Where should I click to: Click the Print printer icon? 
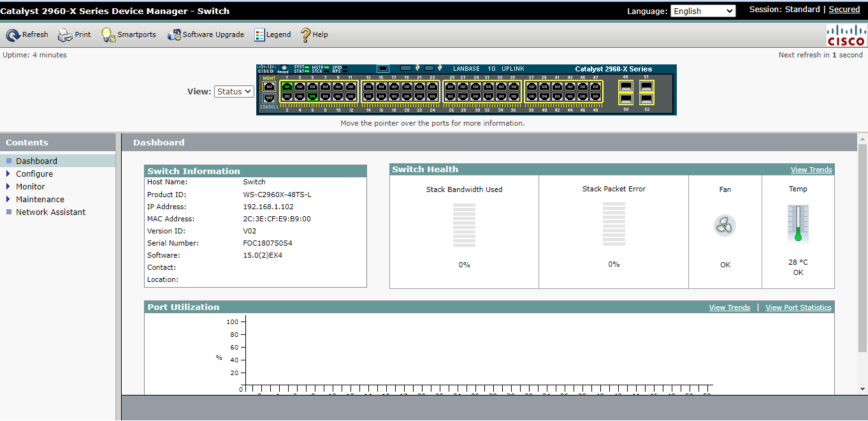pos(66,35)
